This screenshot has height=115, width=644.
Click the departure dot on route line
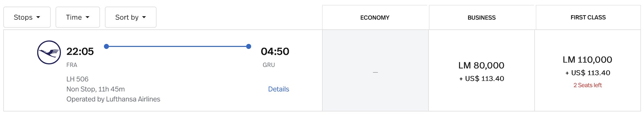pyautogui.click(x=107, y=46)
